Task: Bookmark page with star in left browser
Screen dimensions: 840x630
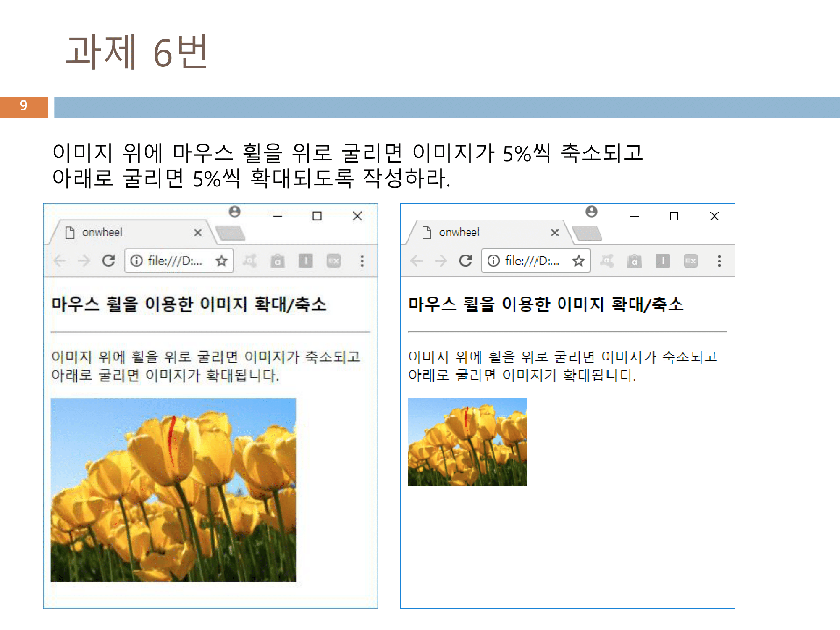Action: (x=221, y=261)
